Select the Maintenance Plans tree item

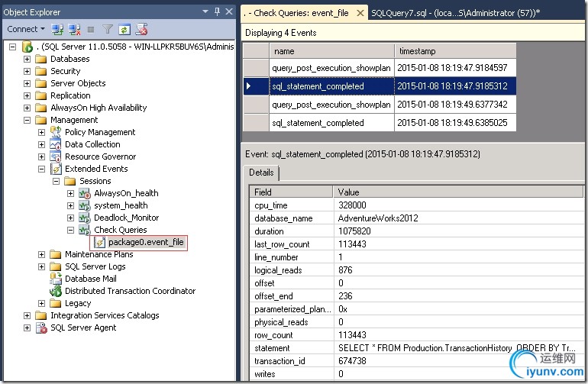point(99,255)
